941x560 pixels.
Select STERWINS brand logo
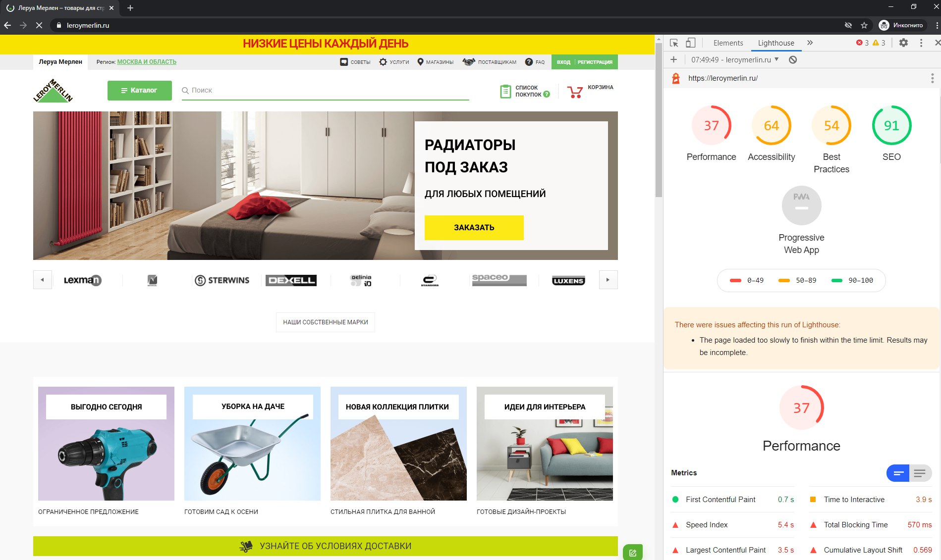pos(221,280)
